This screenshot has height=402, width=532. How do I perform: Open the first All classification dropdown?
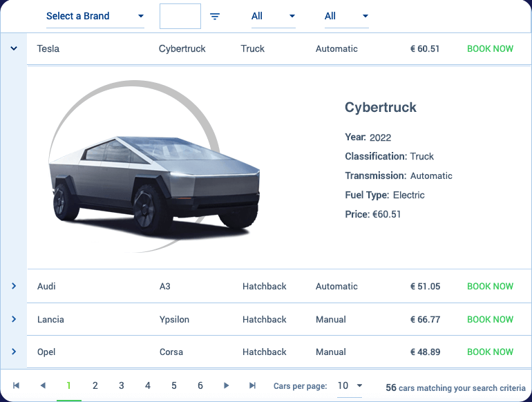[273, 17]
